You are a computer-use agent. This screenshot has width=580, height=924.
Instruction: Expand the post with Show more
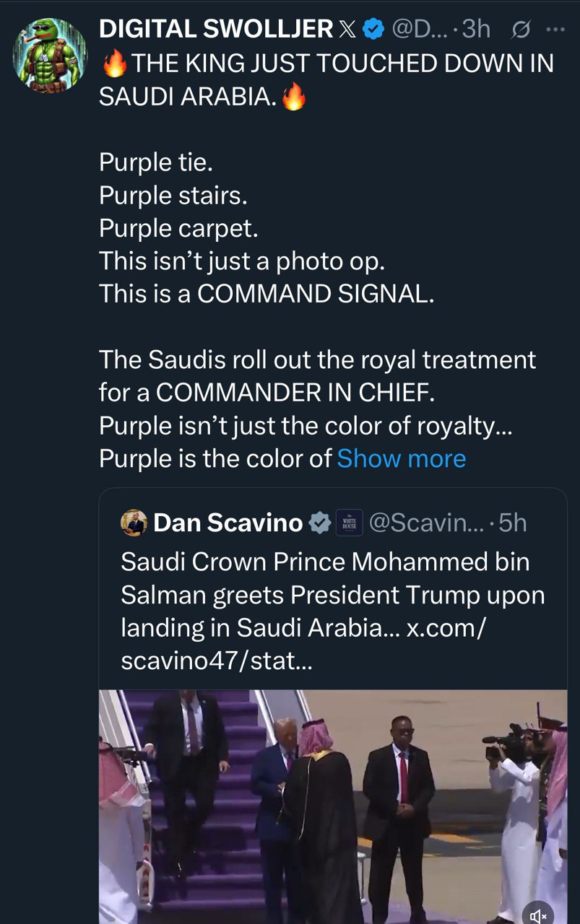pos(401,458)
